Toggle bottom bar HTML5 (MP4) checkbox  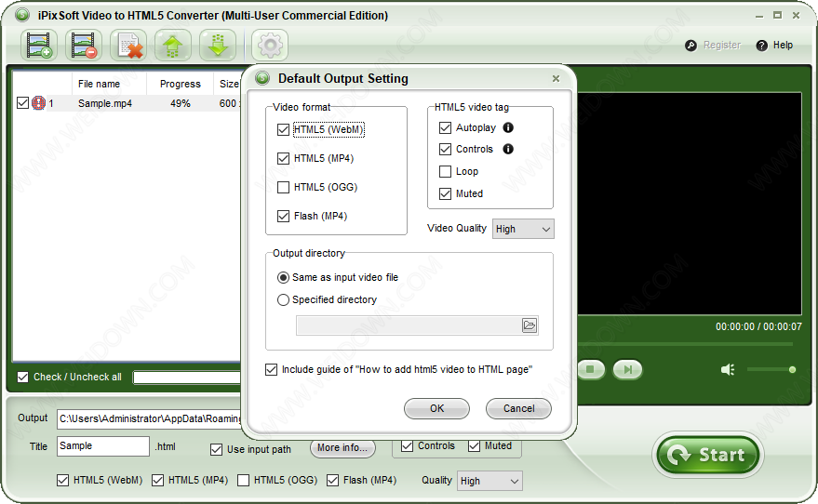click(157, 480)
